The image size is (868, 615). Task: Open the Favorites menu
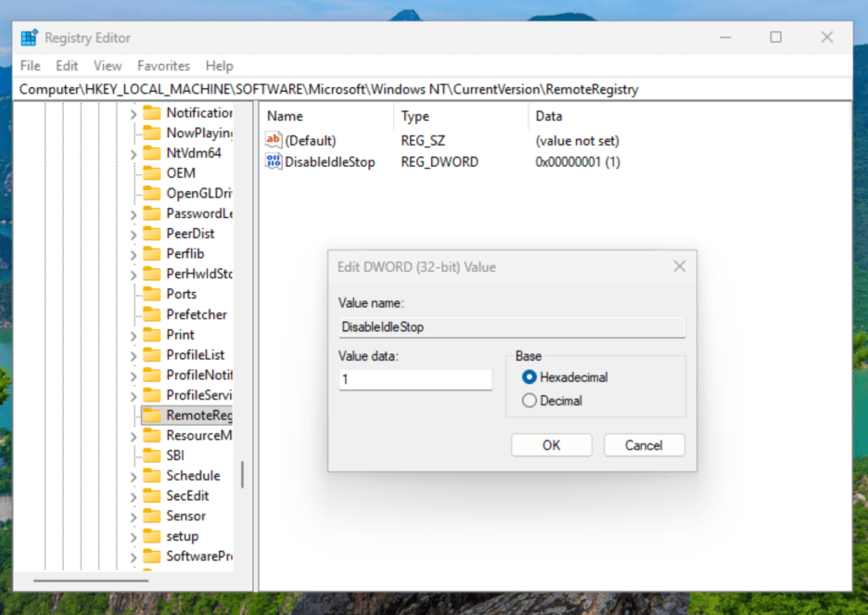tap(163, 65)
